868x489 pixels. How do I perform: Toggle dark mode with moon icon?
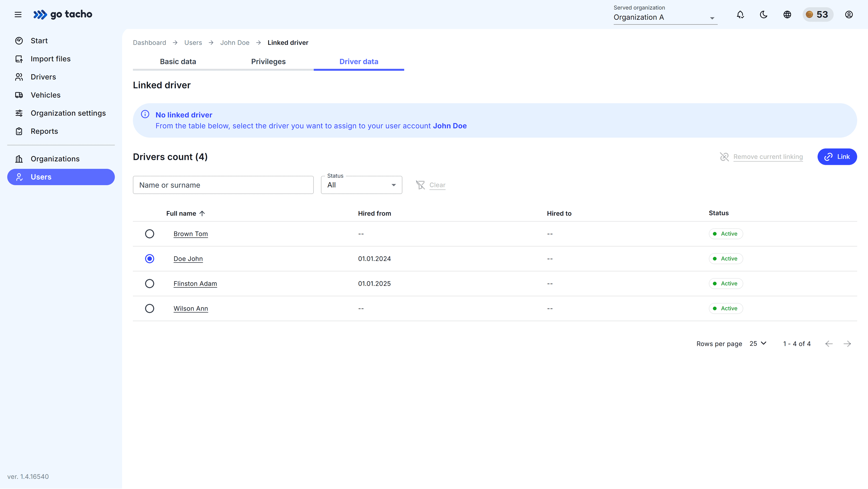click(764, 14)
